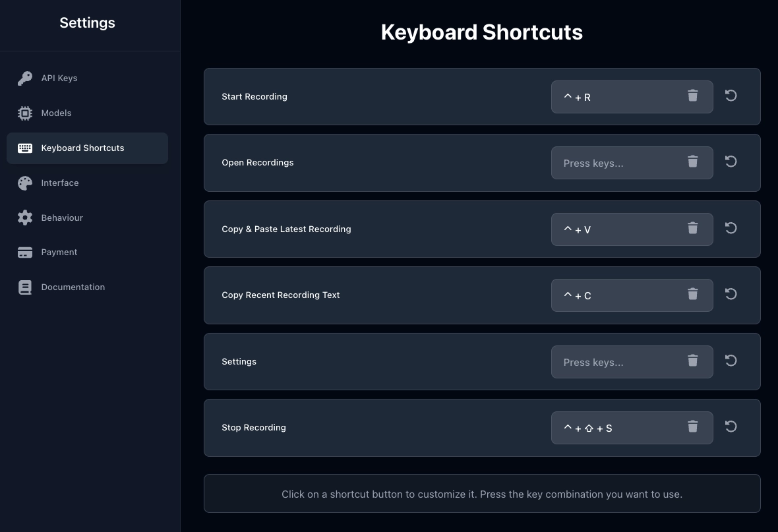This screenshot has height=532, width=778.
Task: Reset the Copy Recent Recording Text shortcut
Action: click(x=731, y=294)
